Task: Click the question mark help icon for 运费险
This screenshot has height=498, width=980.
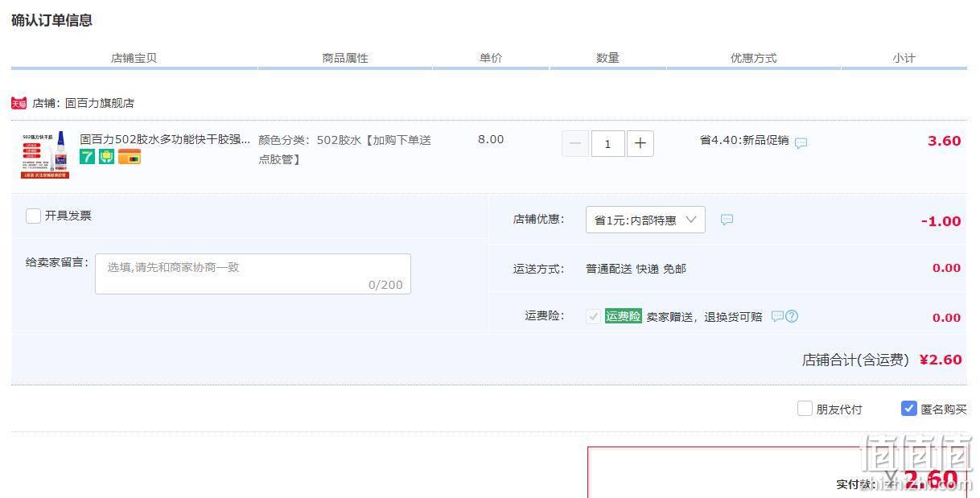Action: pyautogui.click(x=792, y=316)
